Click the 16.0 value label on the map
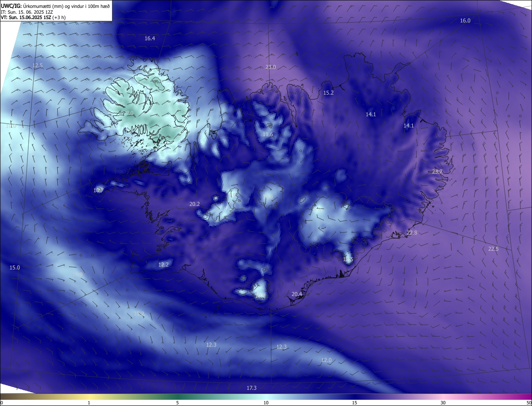Viewport: 532px width, 406px height. pos(465,21)
